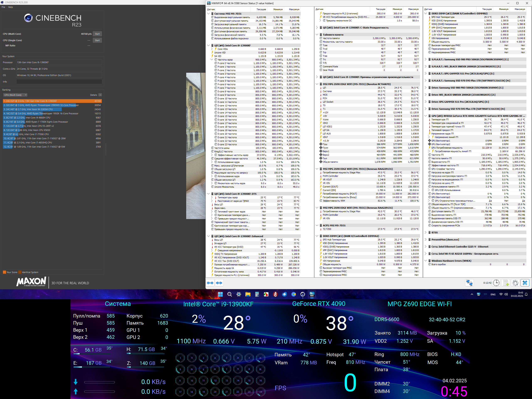Open Cinebench from the Windows taskbar
The width and height of the screenshot is (532, 399).
tap(303, 294)
